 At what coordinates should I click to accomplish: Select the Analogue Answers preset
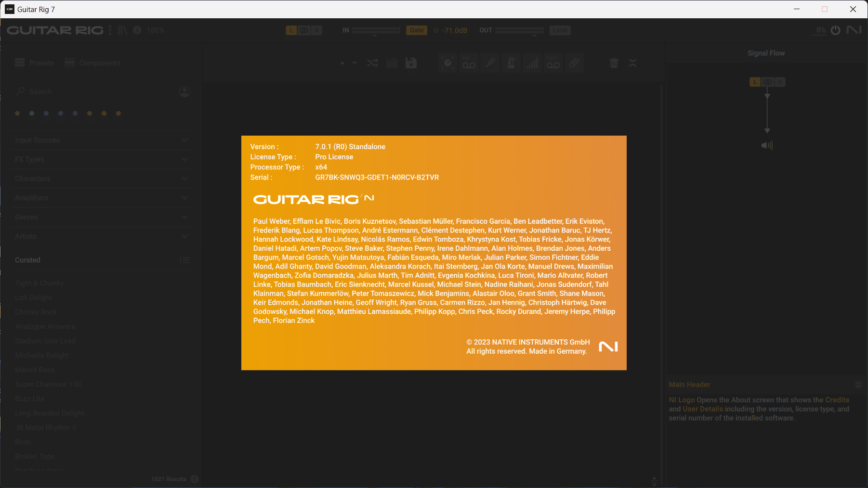coord(45,326)
